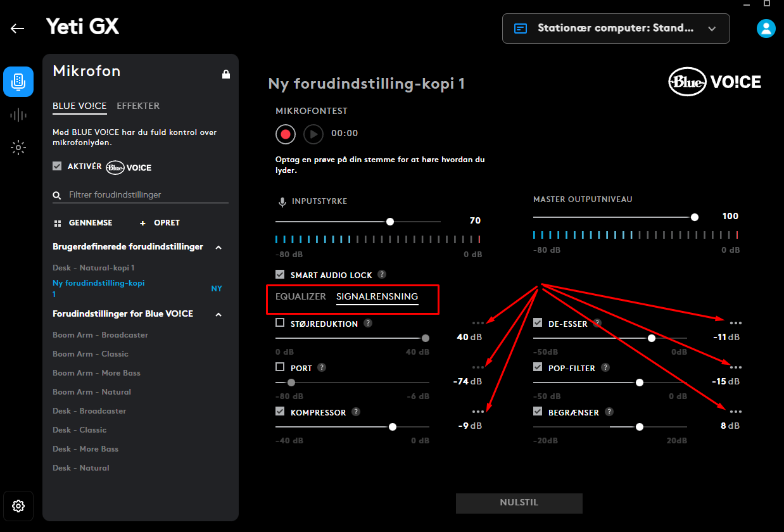The width and height of the screenshot is (784, 532).
Task: Click Gennemse to browse presets
Action: coord(83,223)
